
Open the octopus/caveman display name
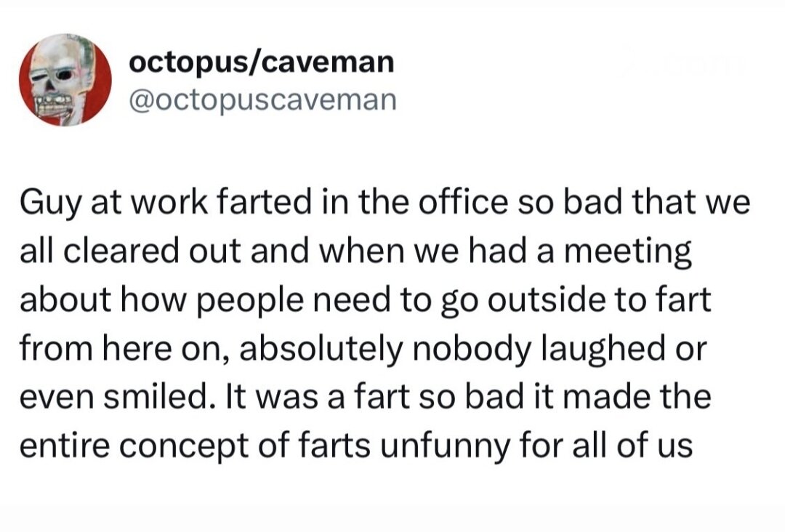pyautogui.click(x=262, y=63)
